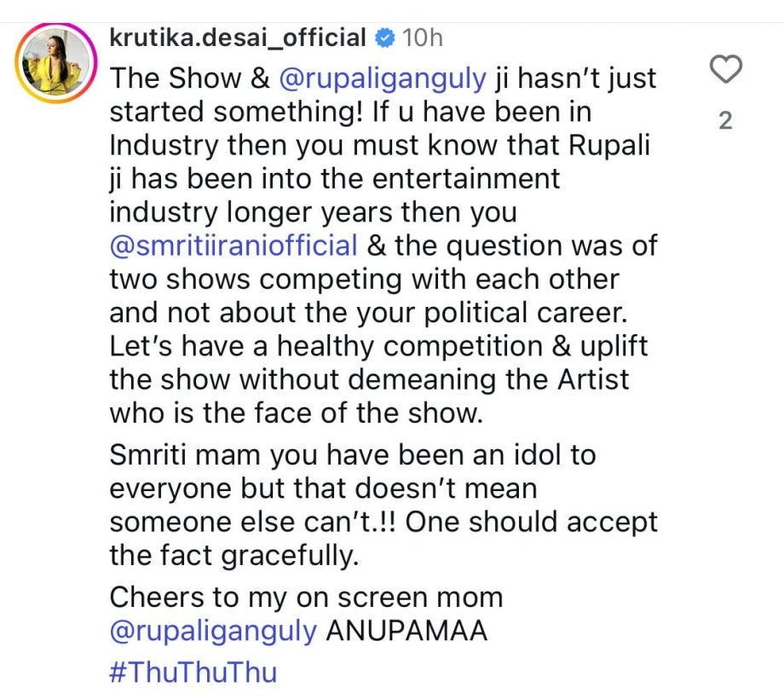The width and height of the screenshot is (784, 699).
Task: Click the opening words "The Show &"
Action: 187,78
